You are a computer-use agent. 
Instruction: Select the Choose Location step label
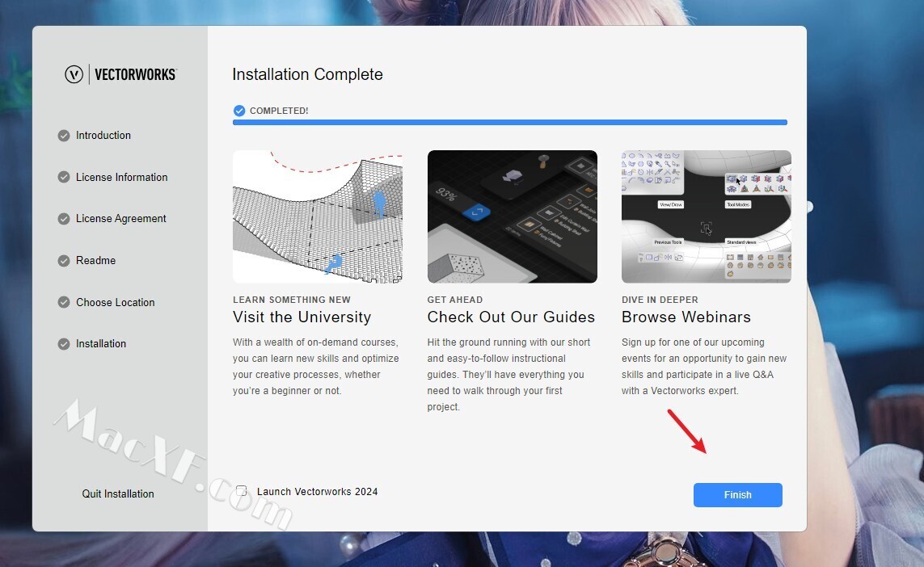click(115, 302)
